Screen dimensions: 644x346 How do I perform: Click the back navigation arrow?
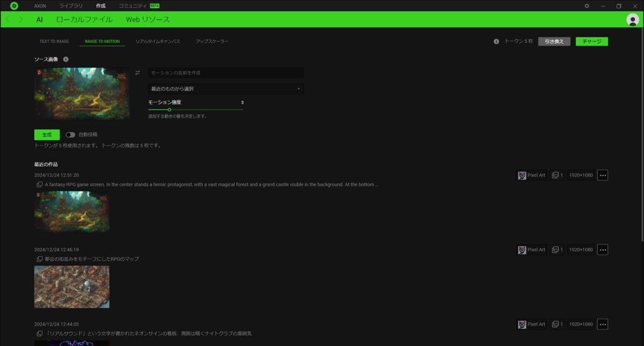(8, 19)
